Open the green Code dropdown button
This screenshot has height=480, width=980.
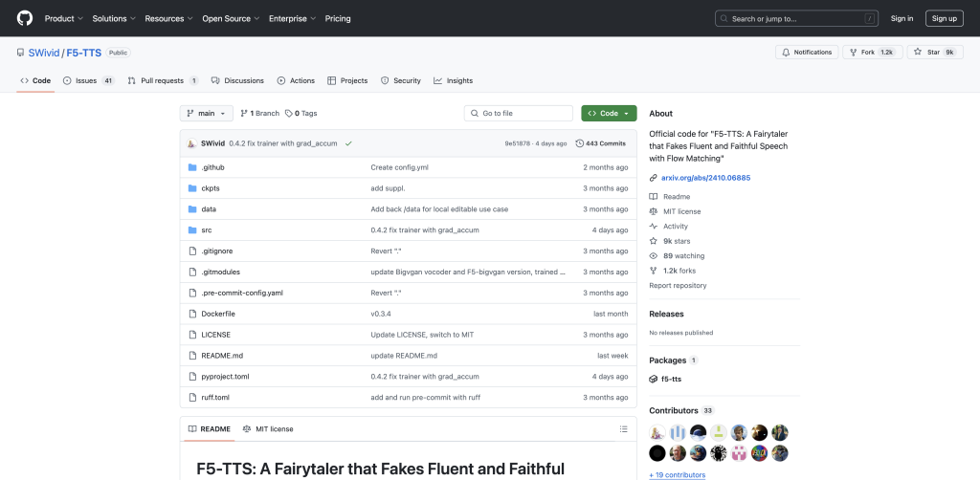tap(609, 114)
